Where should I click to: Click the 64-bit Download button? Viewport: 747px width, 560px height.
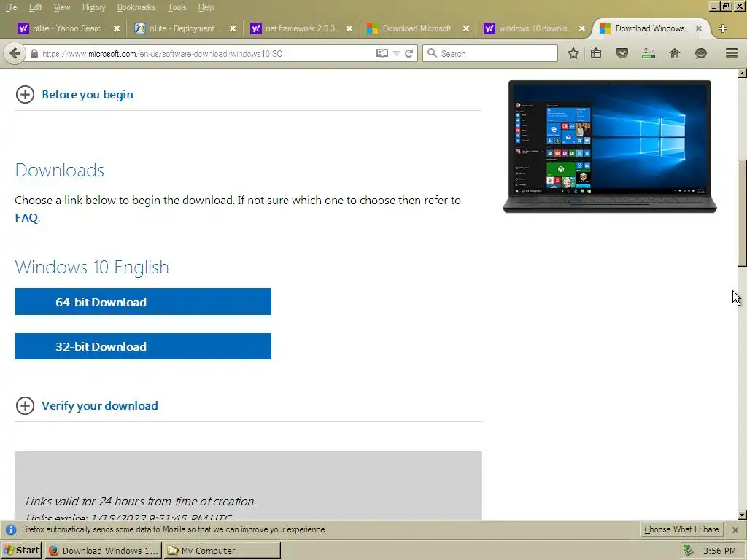pyautogui.click(x=143, y=301)
